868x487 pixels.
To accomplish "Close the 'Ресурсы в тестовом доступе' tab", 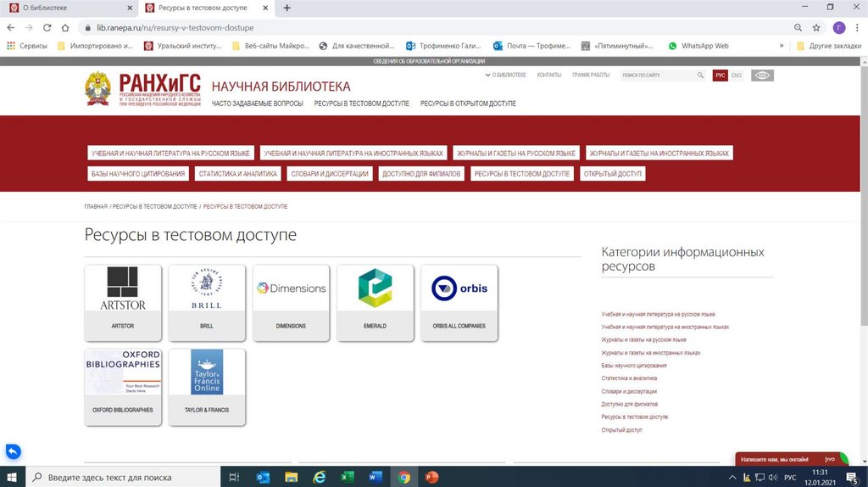I will click(265, 8).
